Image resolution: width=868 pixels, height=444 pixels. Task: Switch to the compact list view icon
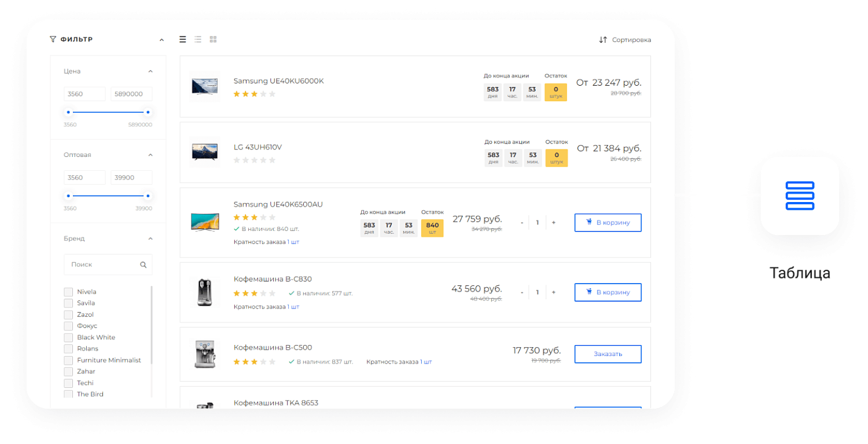(198, 39)
